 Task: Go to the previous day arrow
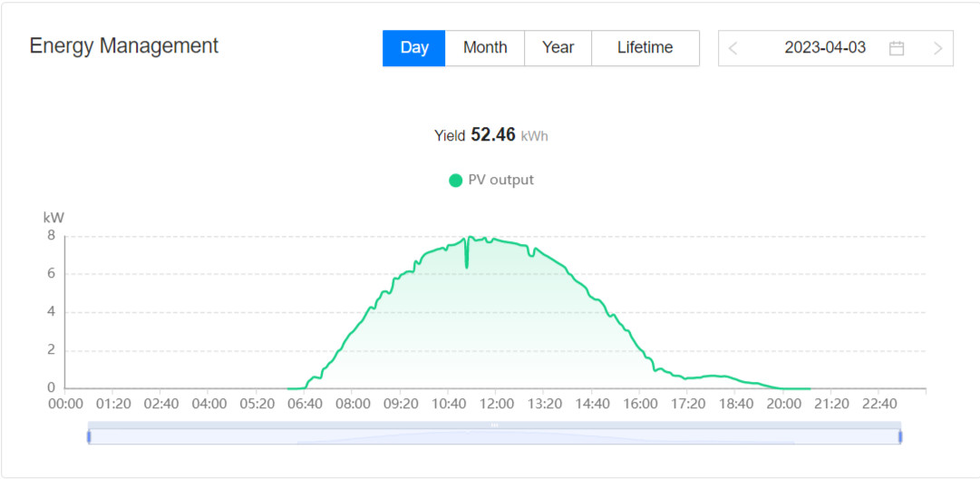tap(733, 49)
